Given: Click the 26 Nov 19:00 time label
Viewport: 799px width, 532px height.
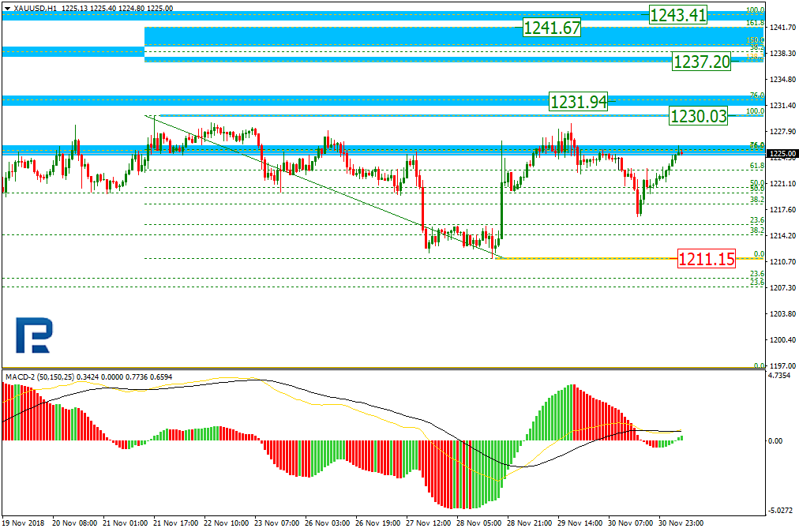Looking at the screenshot, I should (377, 523).
